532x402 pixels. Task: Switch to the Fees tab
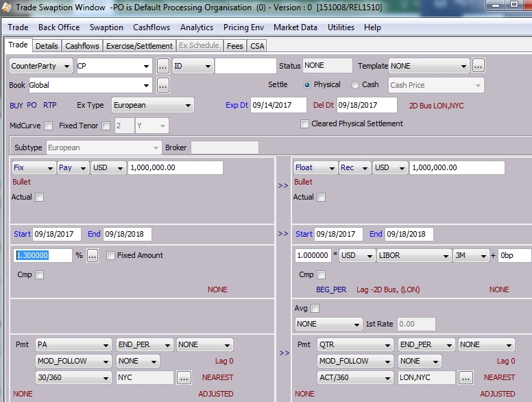234,46
